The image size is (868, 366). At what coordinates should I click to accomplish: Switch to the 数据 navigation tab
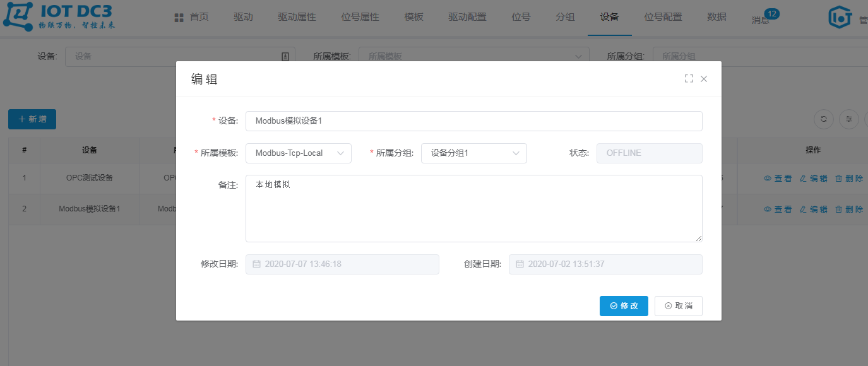pyautogui.click(x=716, y=17)
